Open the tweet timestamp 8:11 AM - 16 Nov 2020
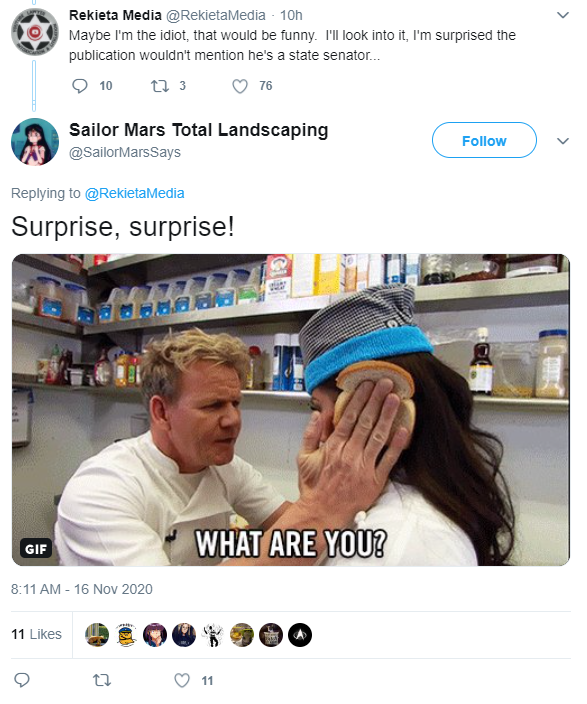587x704 pixels. [x=82, y=589]
